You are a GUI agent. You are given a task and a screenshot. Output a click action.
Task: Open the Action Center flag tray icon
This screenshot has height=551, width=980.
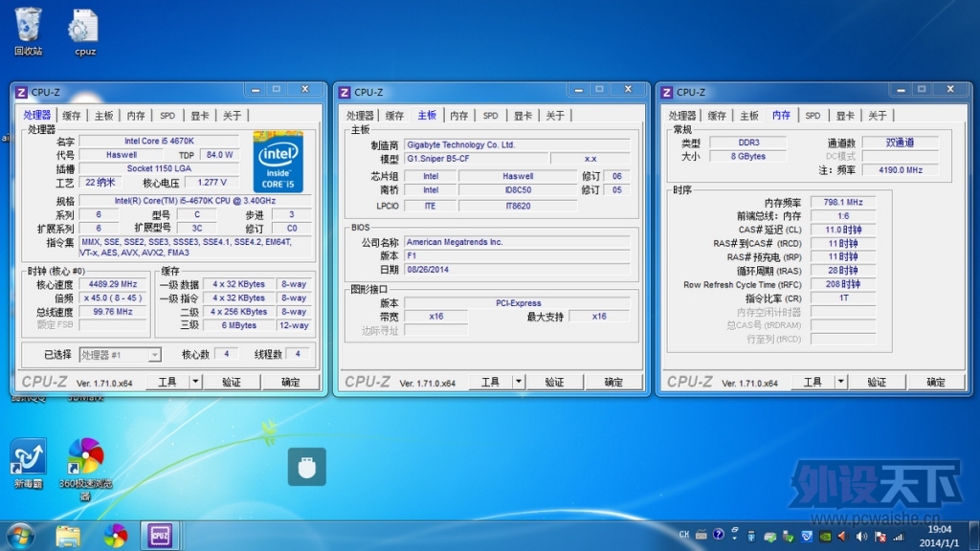(880, 536)
